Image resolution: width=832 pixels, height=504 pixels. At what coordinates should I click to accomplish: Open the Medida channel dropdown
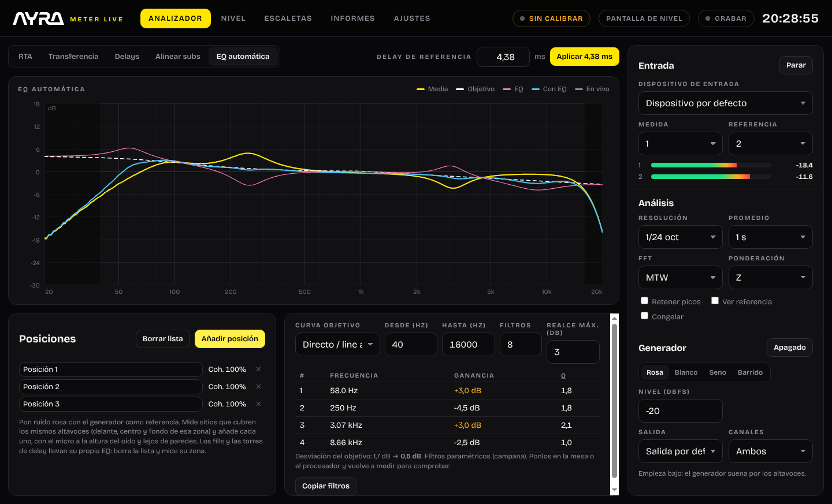point(680,144)
